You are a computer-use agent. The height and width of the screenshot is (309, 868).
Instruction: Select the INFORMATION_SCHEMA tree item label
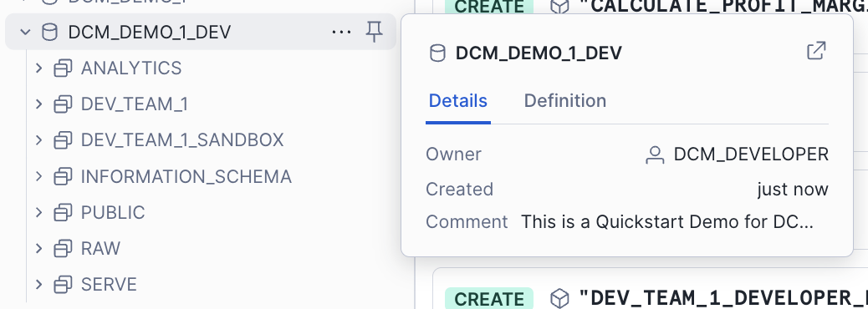pyautogui.click(x=186, y=176)
